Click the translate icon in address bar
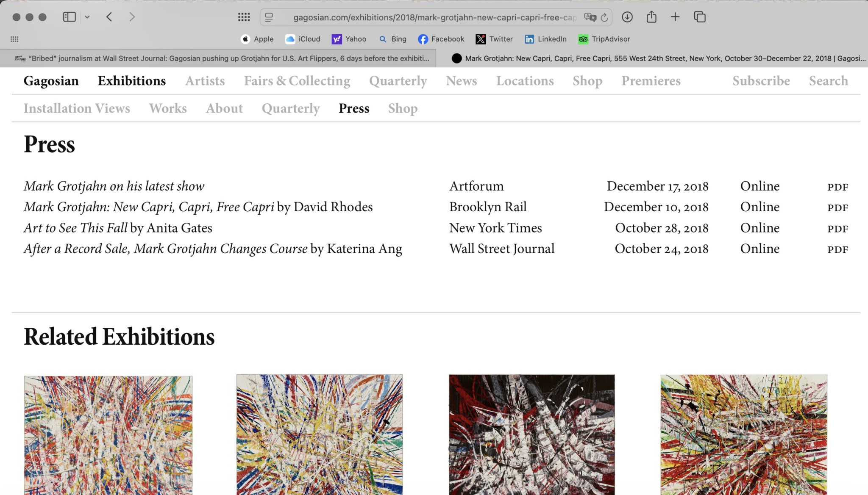 (x=590, y=17)
